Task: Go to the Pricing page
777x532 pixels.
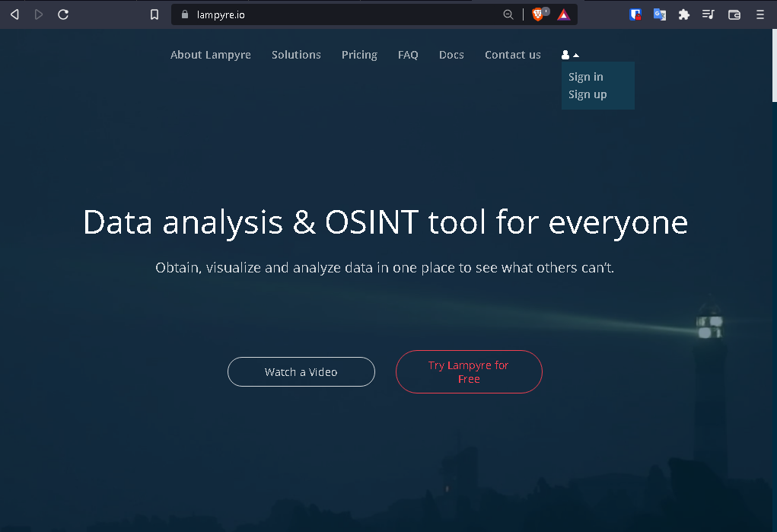Action: (x=359, y=55)
